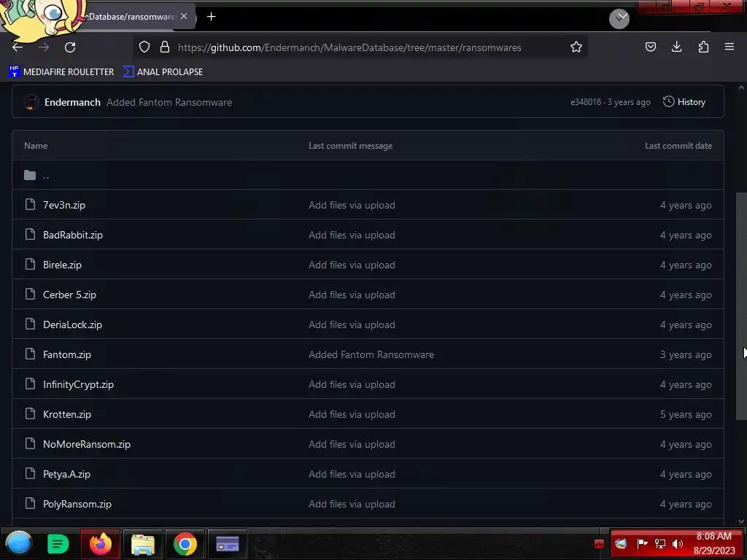Open the BadRabbit.zip file

[x=73, y=235]
